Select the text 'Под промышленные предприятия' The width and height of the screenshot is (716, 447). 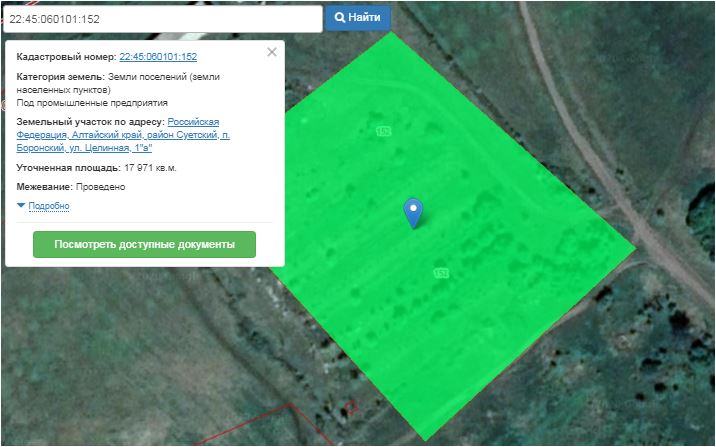pyautogui.click(x=92, y=103)
